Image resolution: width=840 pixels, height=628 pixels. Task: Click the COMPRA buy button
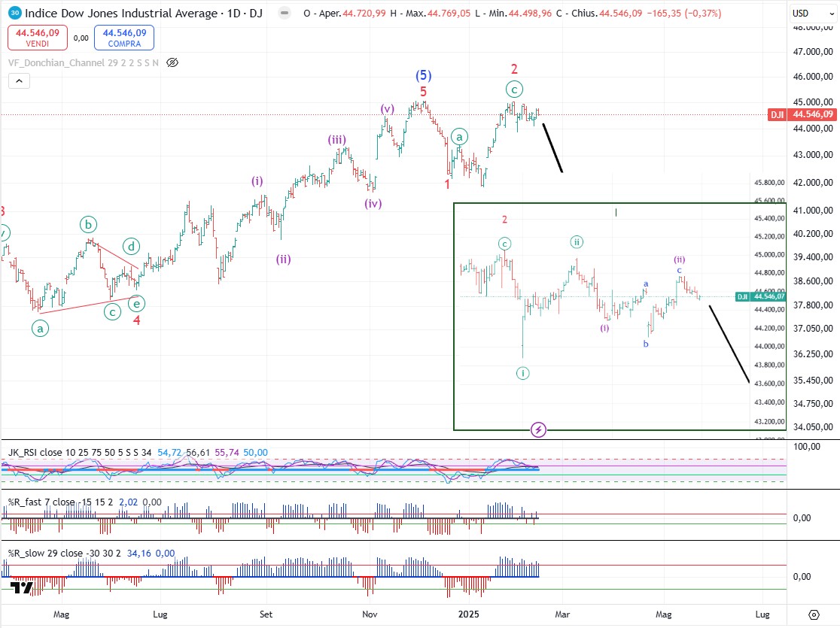124,38
